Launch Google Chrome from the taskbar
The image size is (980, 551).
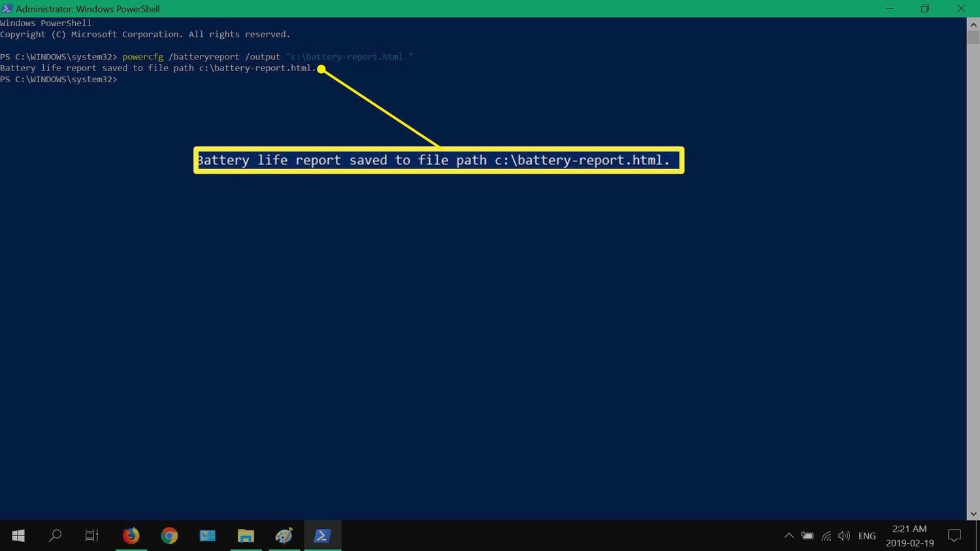(x=169, y=536)
